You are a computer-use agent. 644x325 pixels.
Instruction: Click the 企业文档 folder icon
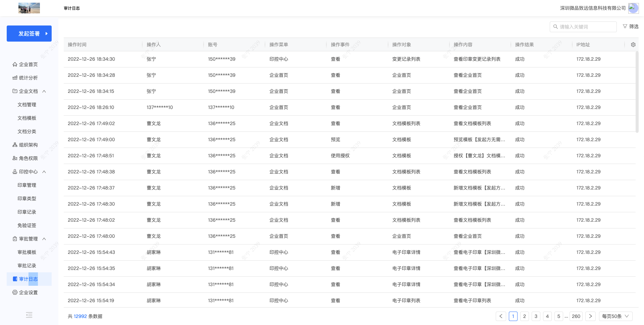pyautogui.click(x=15, y=91)
